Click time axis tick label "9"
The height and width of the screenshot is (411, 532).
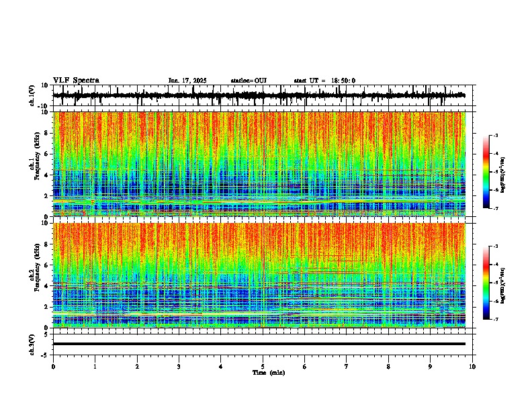(x=430, y=367)
